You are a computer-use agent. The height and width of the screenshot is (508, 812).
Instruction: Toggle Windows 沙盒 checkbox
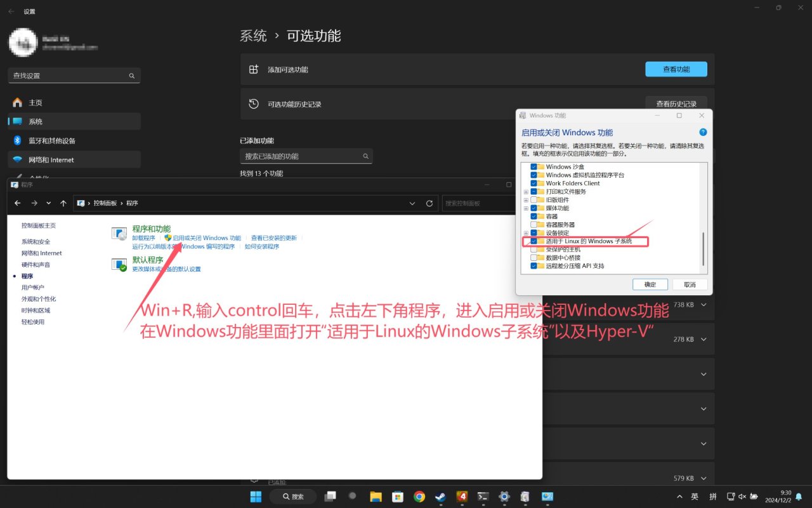534,167
